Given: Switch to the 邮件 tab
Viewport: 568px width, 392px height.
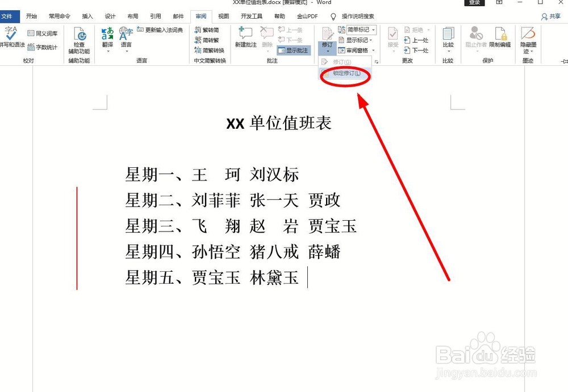Looking at the screenshot, I should [x=178, y=16].
